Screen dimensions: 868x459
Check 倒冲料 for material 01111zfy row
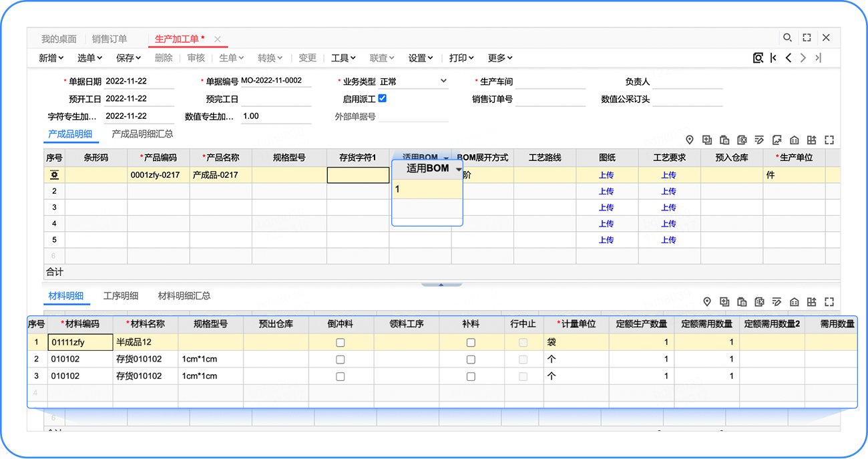tap(341, 343)
